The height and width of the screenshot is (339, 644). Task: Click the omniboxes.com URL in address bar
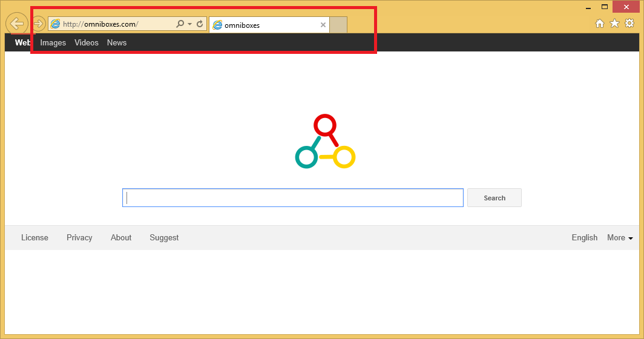100,24
